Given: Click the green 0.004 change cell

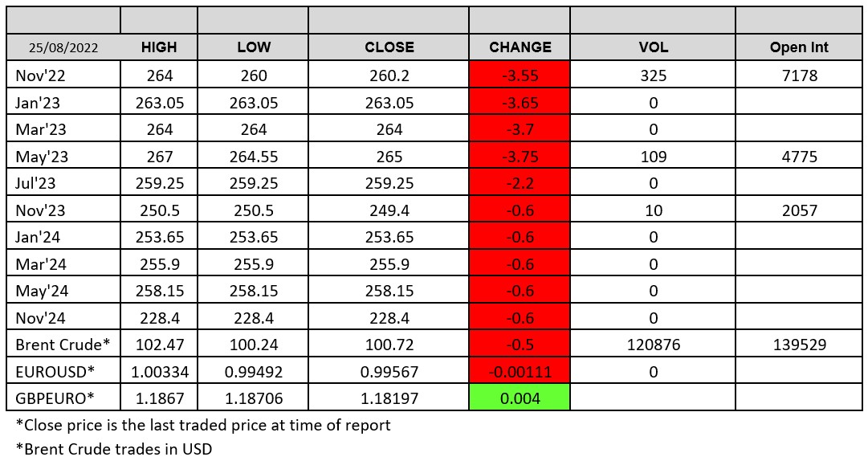Looking at the screenshot, I should pyautogui.click(x=520, y=398).
